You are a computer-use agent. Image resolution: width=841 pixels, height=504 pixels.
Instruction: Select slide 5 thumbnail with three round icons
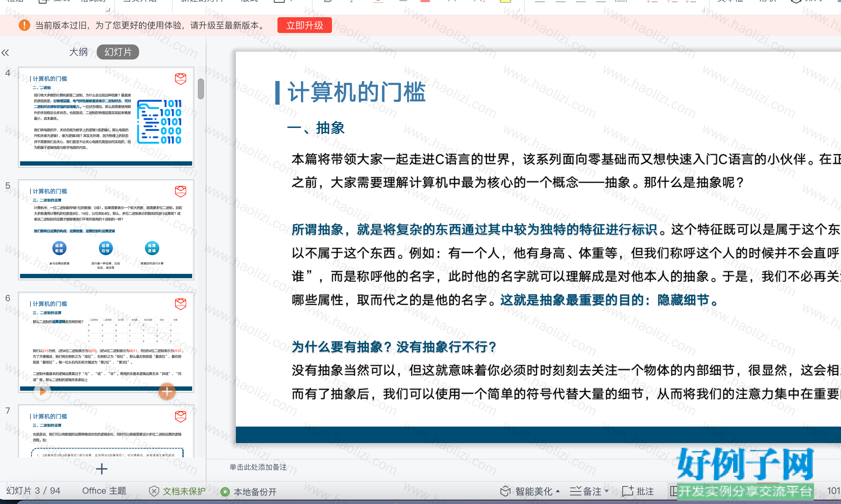(x=106, y=229)
